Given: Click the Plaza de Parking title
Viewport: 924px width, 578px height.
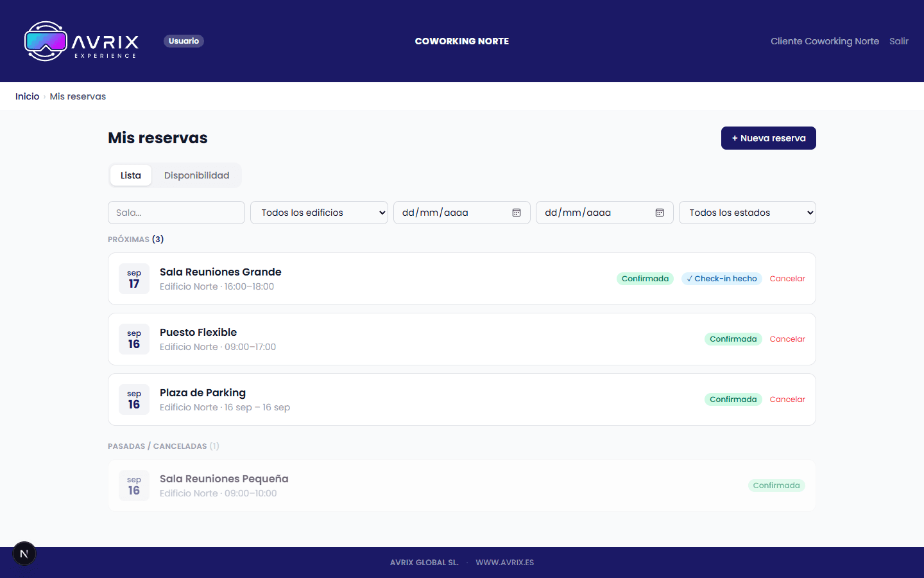Looking at the screenshot, I should click(x=203, y=392).
